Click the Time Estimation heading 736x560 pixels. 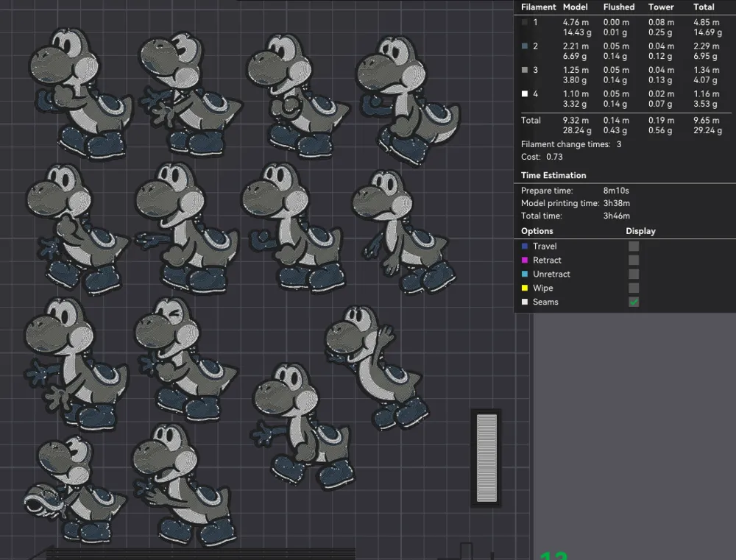553,175
